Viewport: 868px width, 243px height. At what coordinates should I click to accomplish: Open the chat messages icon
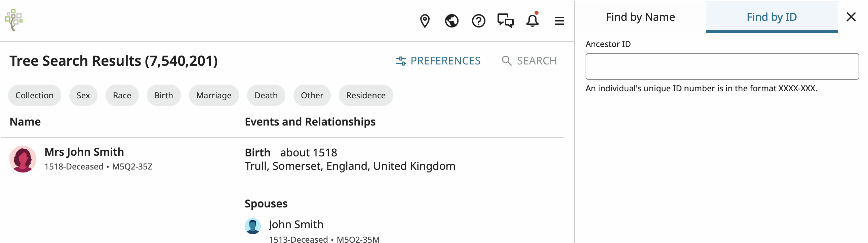(x=505, y=21)
